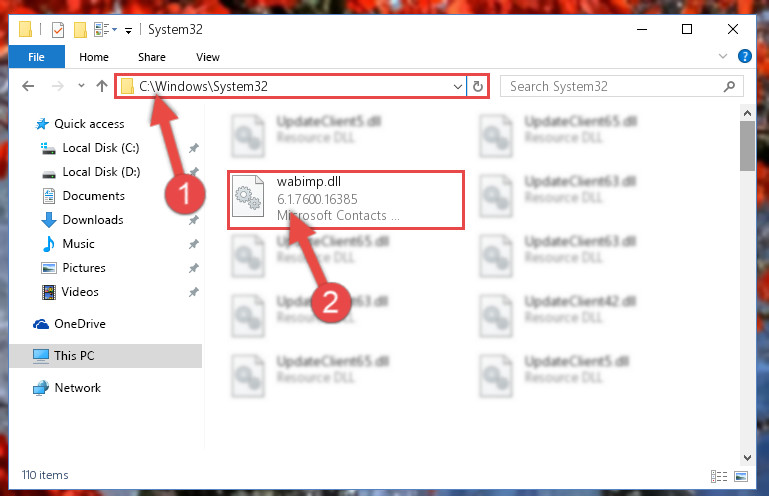Click the Back navigation arrow
Viewport: 769px width, 496px height.
tap(28, 86)
